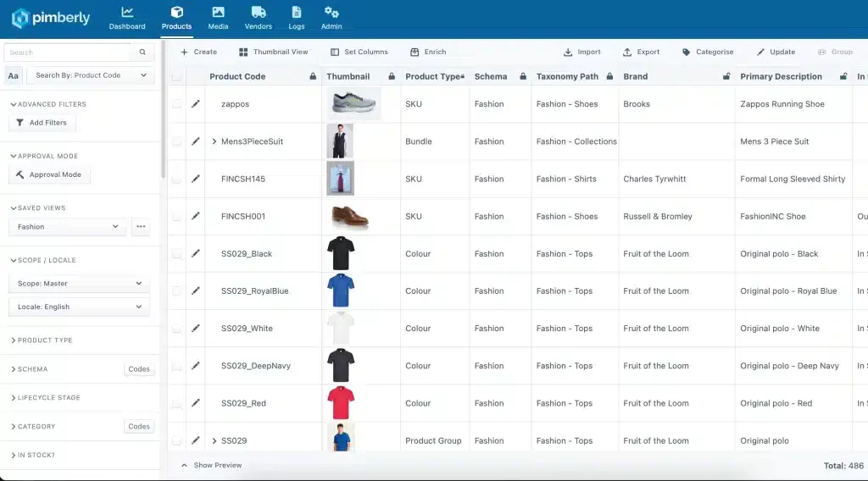Open Set Columns
Viewport: 868px width, 481px height.
359,52
